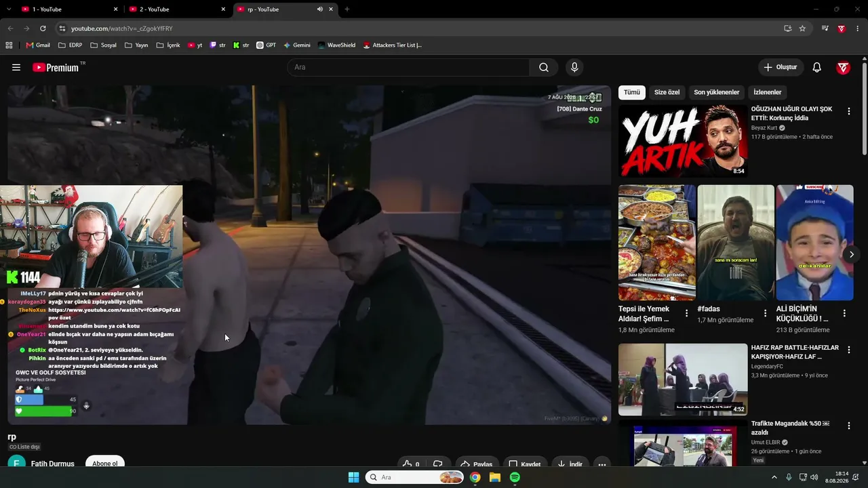Save the video with Kaydet
The height and width of the screenshot is (488, 868).
coord(525,464)
